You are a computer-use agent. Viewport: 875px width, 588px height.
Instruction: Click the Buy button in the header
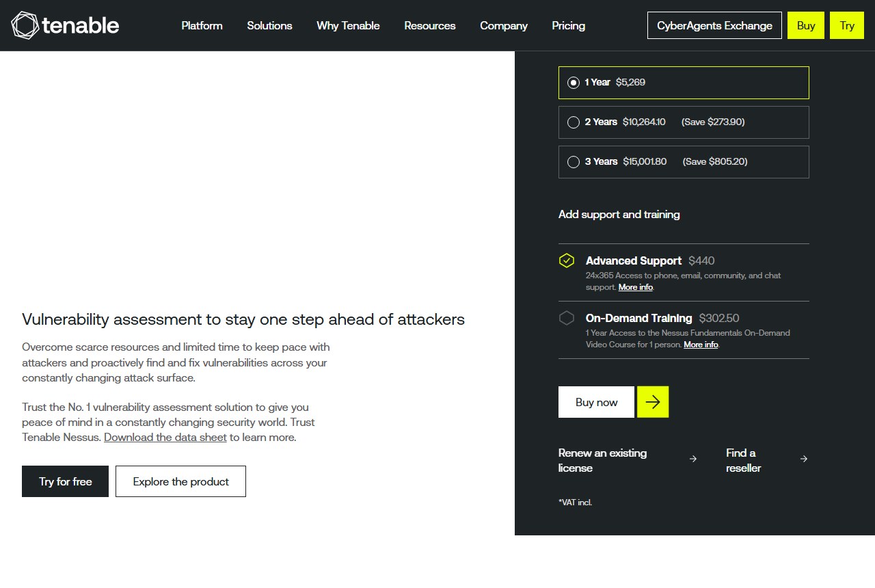click(806, 25)
